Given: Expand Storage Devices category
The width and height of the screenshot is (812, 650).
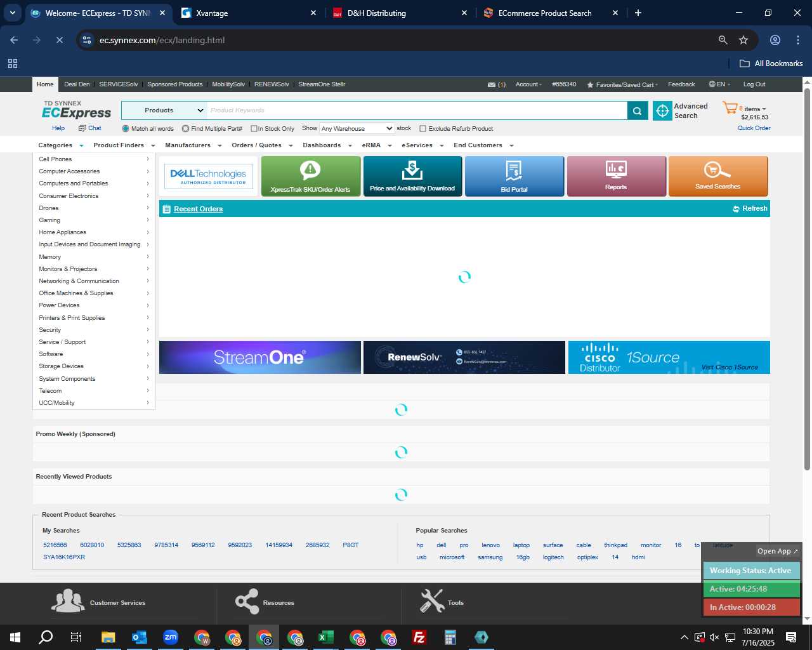Looking at the screenshot, I should tap(94, 366).
